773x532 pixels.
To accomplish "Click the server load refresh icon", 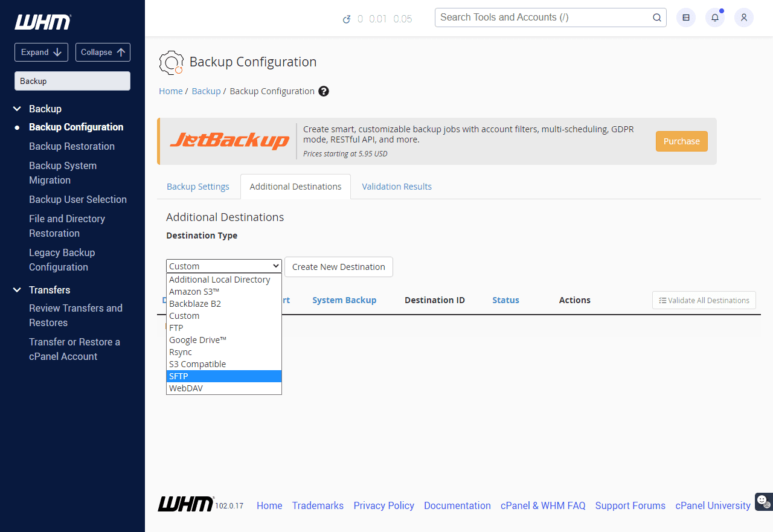I will [x=347, y=19].
